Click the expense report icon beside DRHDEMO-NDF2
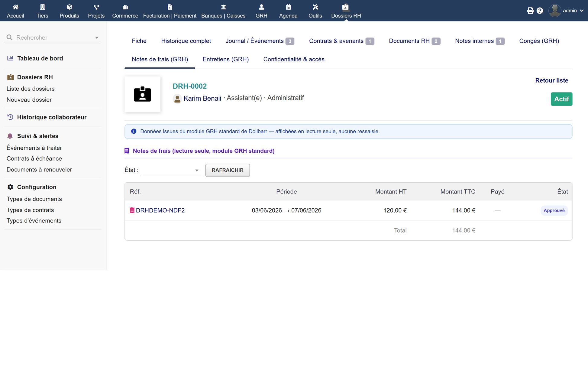588x384 pixels. pyautogui.click(x=132, y=210)
